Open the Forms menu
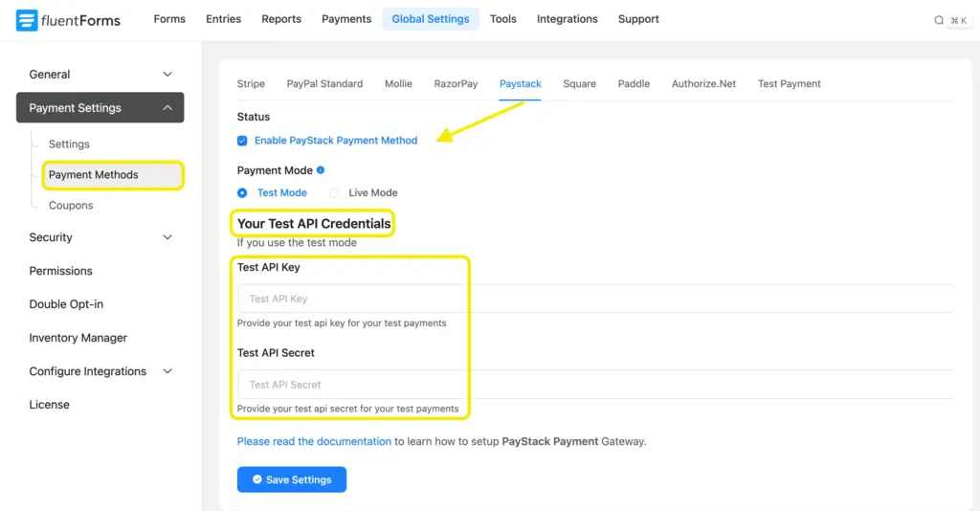This screenshot has height=511, width=980. tap(169, 19)
